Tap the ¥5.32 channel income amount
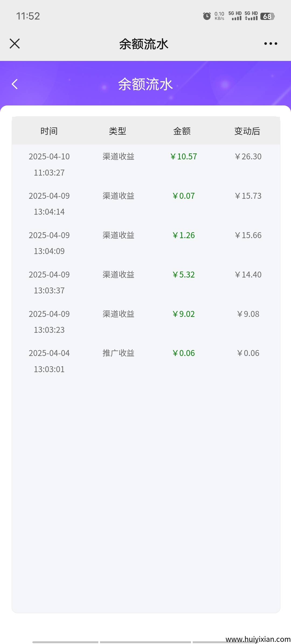Image resolution: width=291 pixels, height=644 pixels. pos(183,275)
